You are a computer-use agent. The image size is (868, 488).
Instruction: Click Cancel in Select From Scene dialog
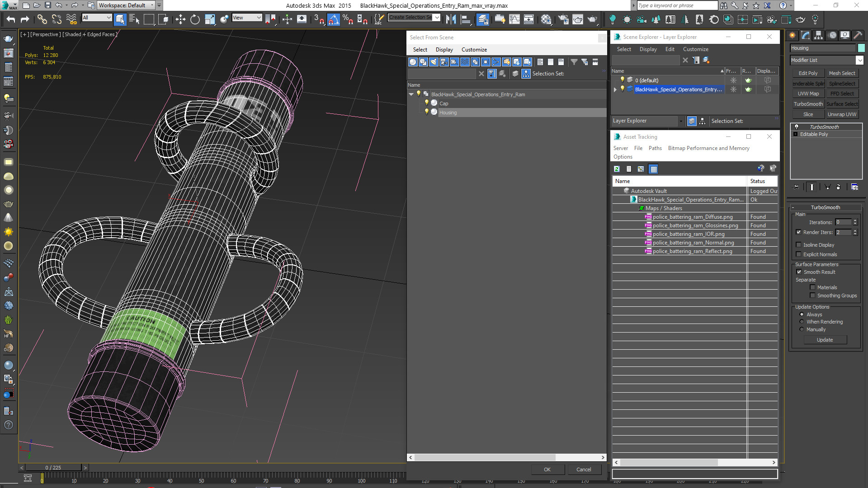pyautogui.click(x=584, y=469)
